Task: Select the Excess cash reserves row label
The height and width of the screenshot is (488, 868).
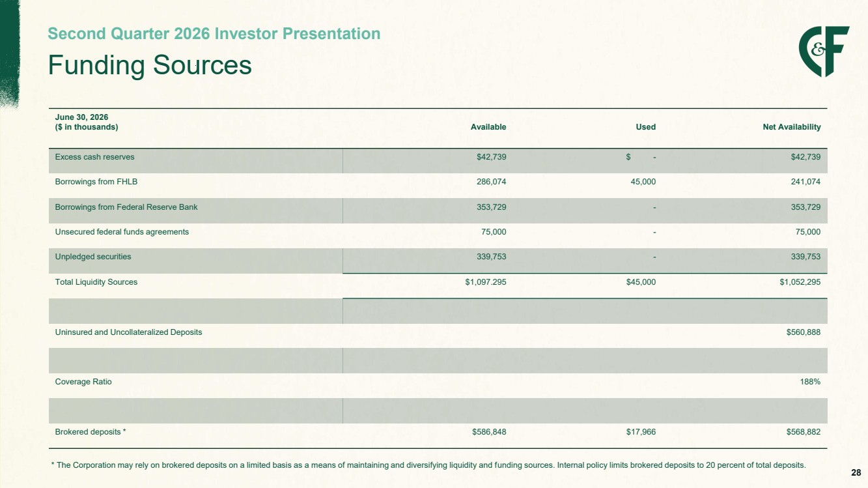Action: click(x=95, y=157)
